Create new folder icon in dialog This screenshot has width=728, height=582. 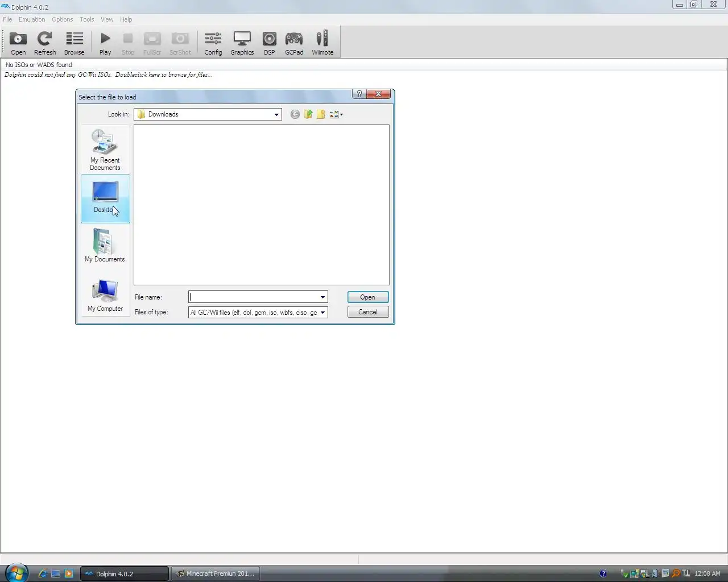click(x=321, y=114)
